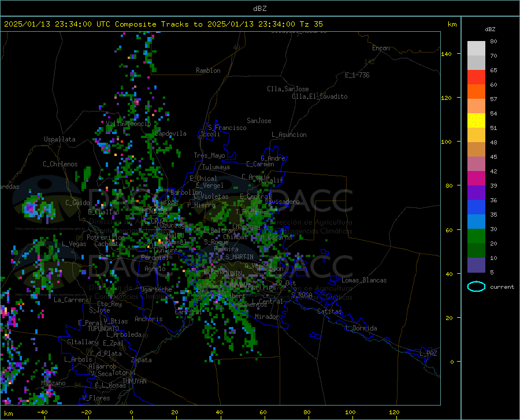Screen dimensions: 520x420
Task: Click the dark green 20 dBZ legend swatch
Action: pos(476,251)
